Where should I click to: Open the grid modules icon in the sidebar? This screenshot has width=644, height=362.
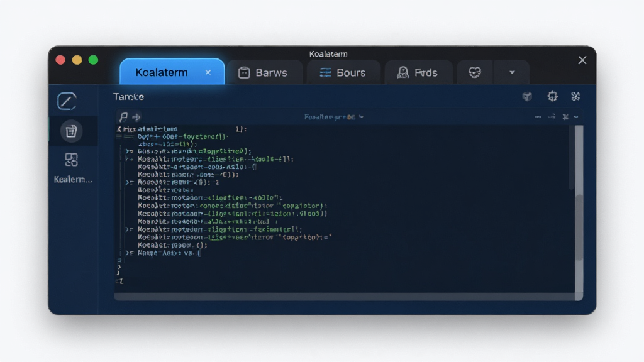coord(71,160)
